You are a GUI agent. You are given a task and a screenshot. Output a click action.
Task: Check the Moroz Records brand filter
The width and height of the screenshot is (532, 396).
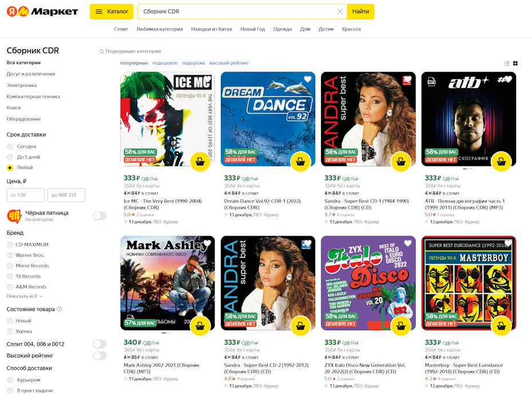coord(10,266)
